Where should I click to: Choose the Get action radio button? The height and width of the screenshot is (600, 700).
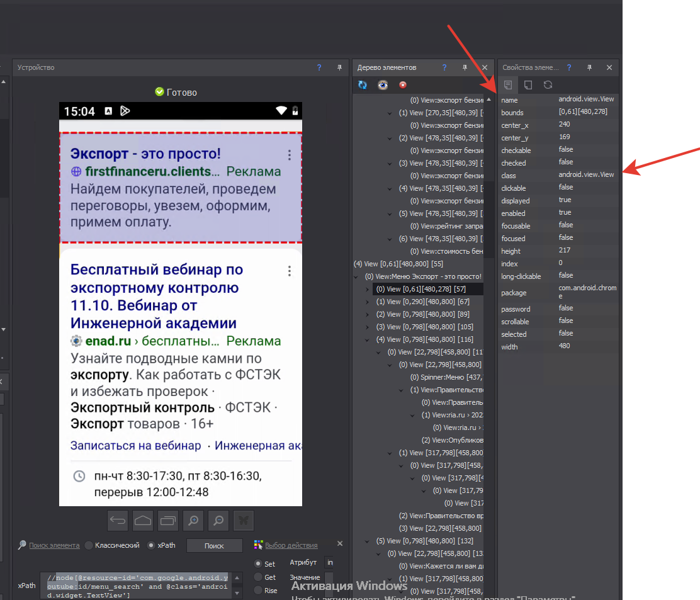pos(258,577)
